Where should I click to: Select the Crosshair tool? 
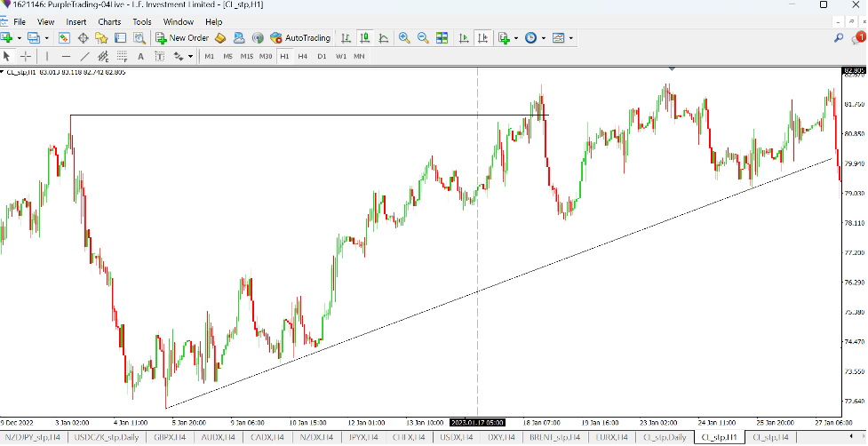pyautogui.click(x=26, y=56)
